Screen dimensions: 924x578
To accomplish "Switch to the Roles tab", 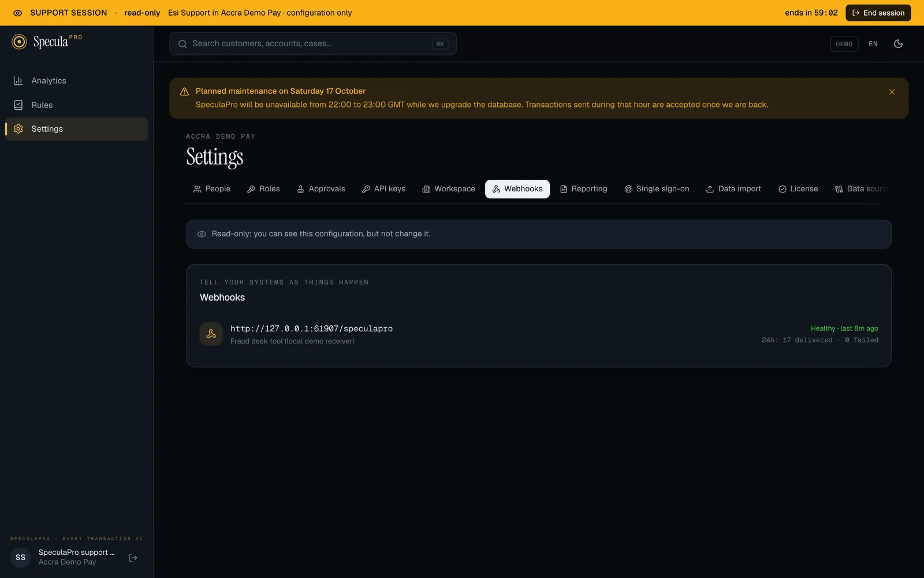I will (x=263, y=189).
